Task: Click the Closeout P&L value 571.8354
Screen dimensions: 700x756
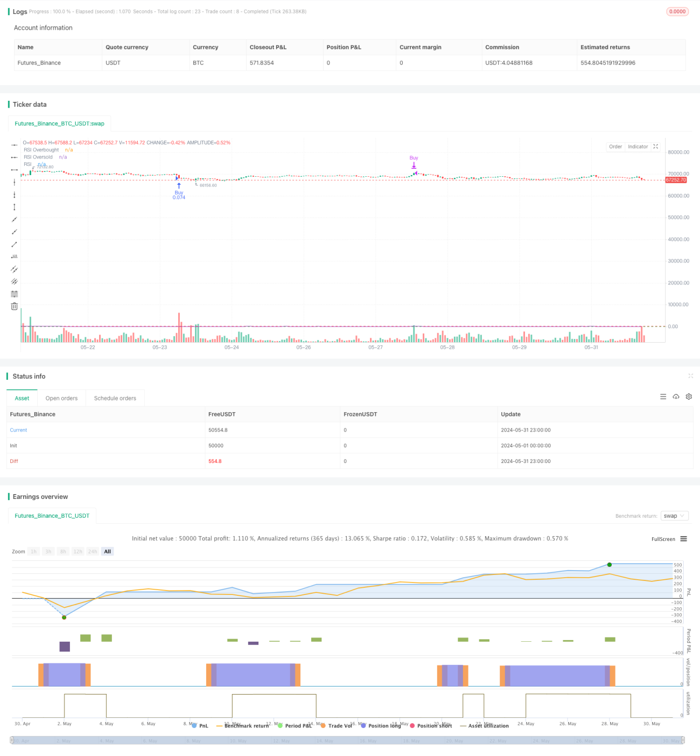Action: [x=262, y=63]
